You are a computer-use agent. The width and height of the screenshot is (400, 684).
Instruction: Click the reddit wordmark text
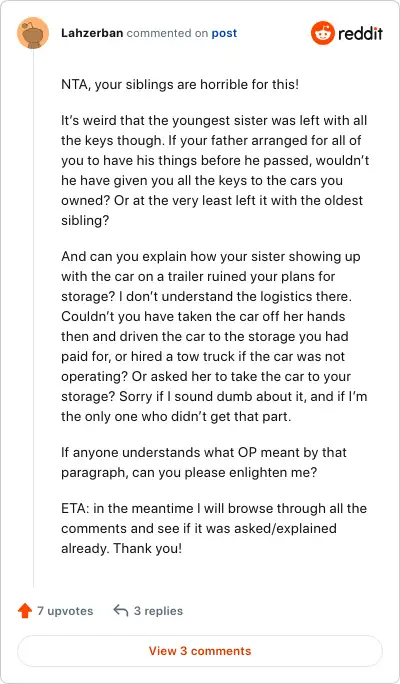coord(360,33)
